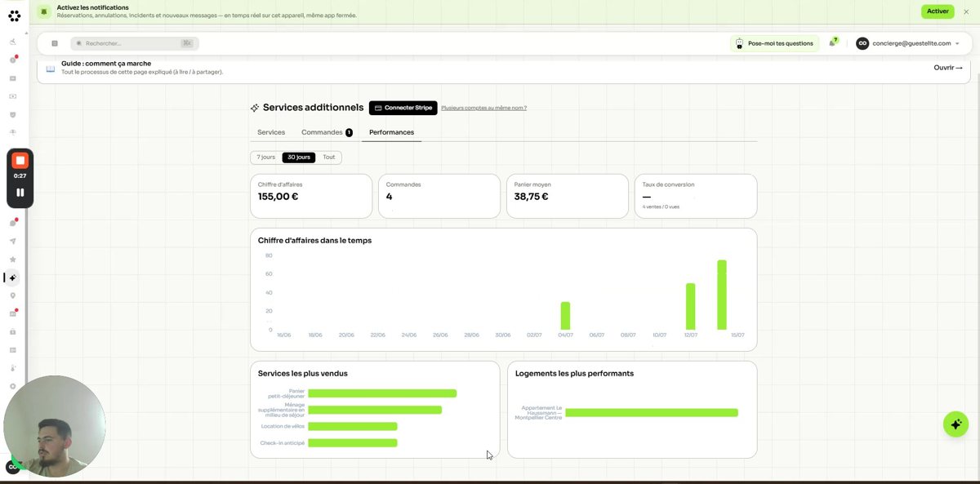980x484 pixels.
Task: Open the shield icon in the sidebar
Action: coord(13,114)
